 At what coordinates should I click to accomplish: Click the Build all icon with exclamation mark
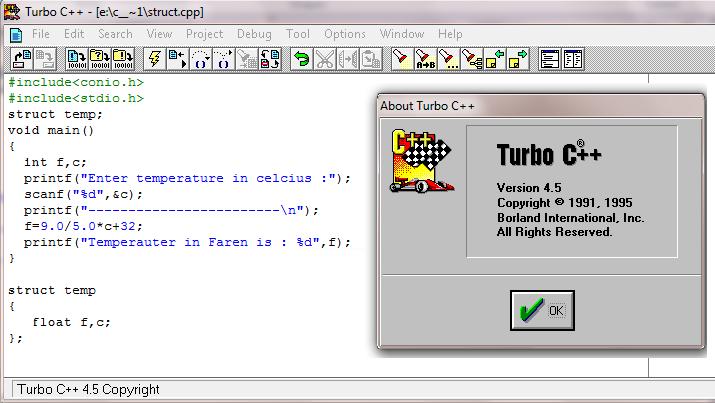tap(123, 59)
